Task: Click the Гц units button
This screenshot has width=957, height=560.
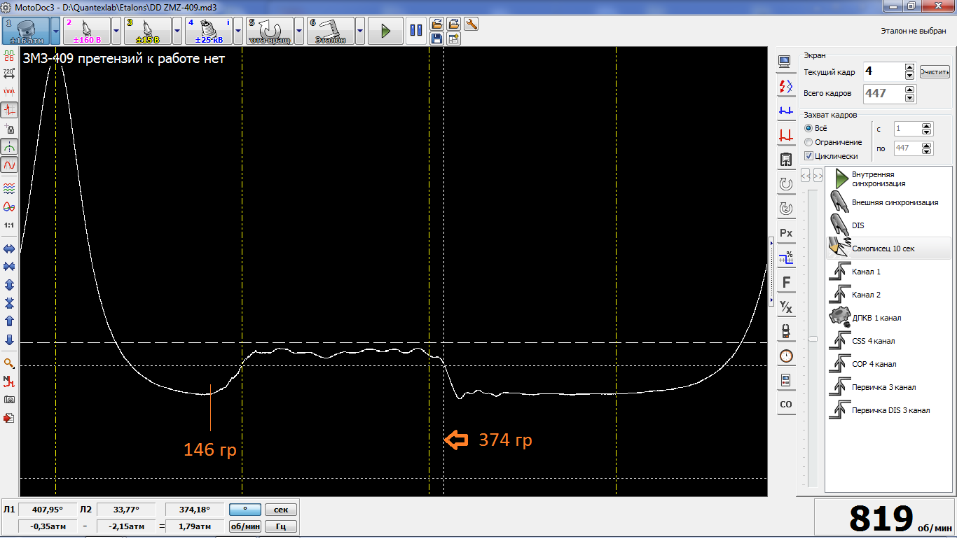Action: 281,526
